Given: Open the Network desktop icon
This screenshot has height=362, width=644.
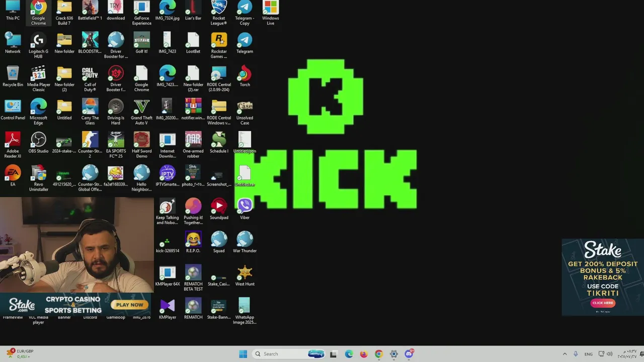Looking at the screenshot, I should click(x=13, y=43).
